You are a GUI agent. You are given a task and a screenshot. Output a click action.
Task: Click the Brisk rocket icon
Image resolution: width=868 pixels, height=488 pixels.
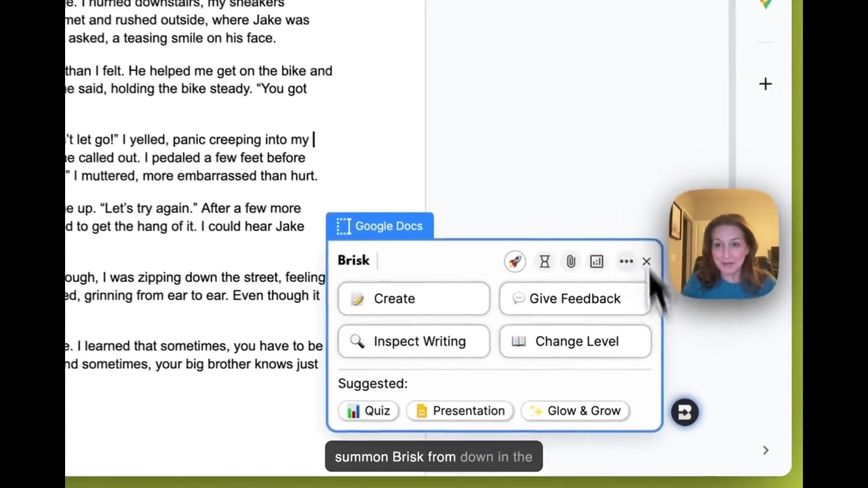[515, 261]
